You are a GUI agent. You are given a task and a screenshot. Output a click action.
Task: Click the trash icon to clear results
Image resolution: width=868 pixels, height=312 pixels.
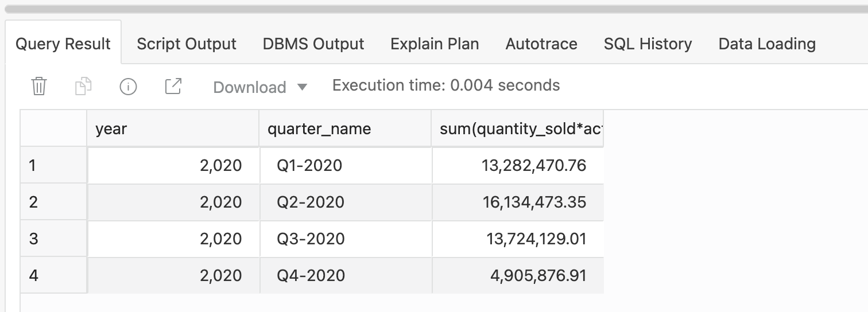(x=39, y=87)
